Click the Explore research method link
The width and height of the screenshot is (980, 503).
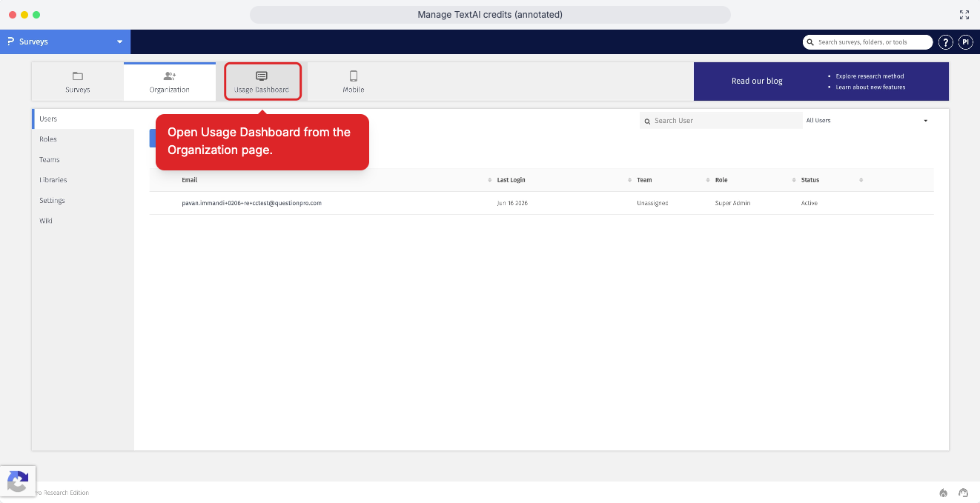click(x=870, y=76)
